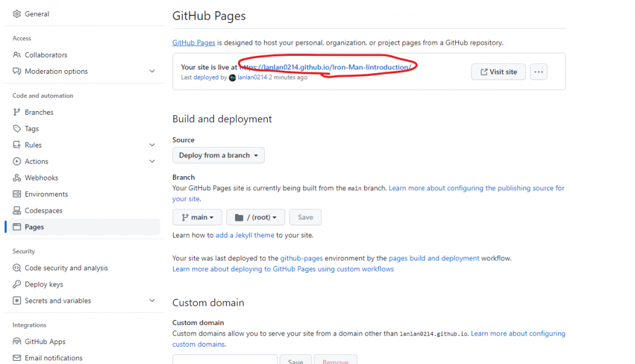Viewport: 635px width, 364px height.
Task: Click the Rules icon in sidebar
Action: [x=17, y=145]
